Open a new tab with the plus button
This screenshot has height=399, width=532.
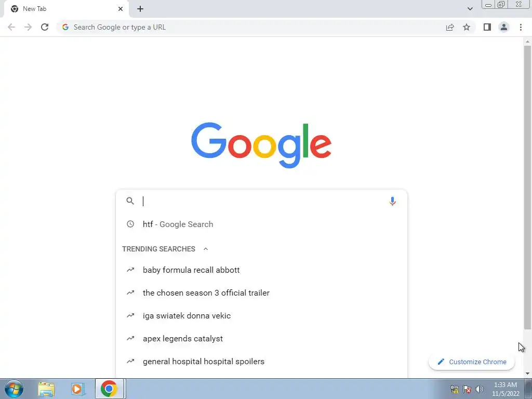pyautogui.click(x=140, y=9)
